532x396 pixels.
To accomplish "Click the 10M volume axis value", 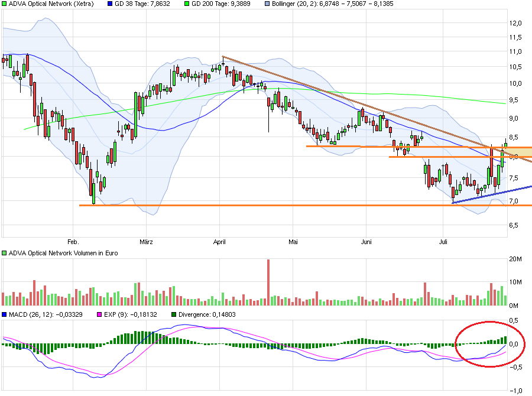I will click(515, 283).
